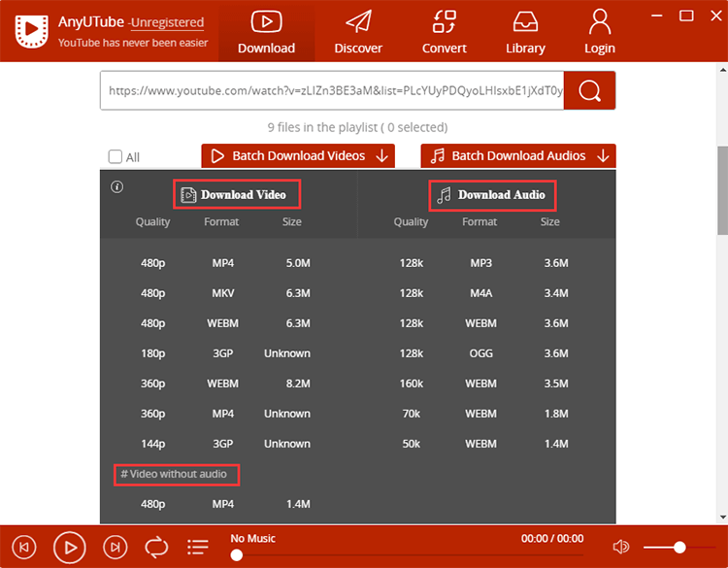Screen dimensions: 728x568
Task: Select 128k OGG audio option
Action: (483, 353)
